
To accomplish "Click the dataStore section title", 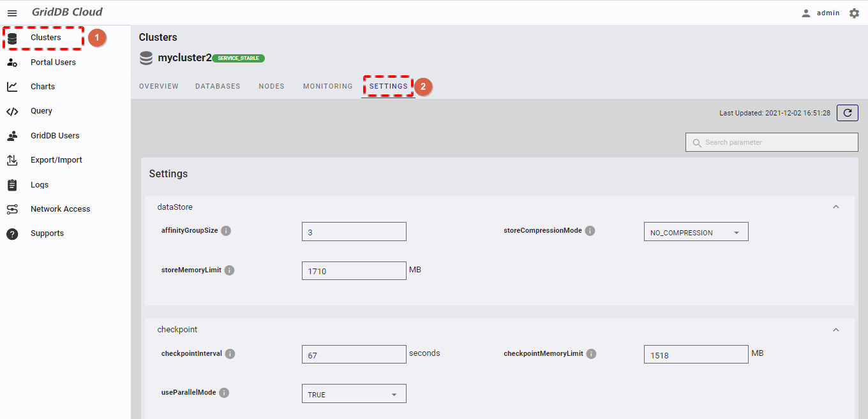I will (x=175, y=207).
